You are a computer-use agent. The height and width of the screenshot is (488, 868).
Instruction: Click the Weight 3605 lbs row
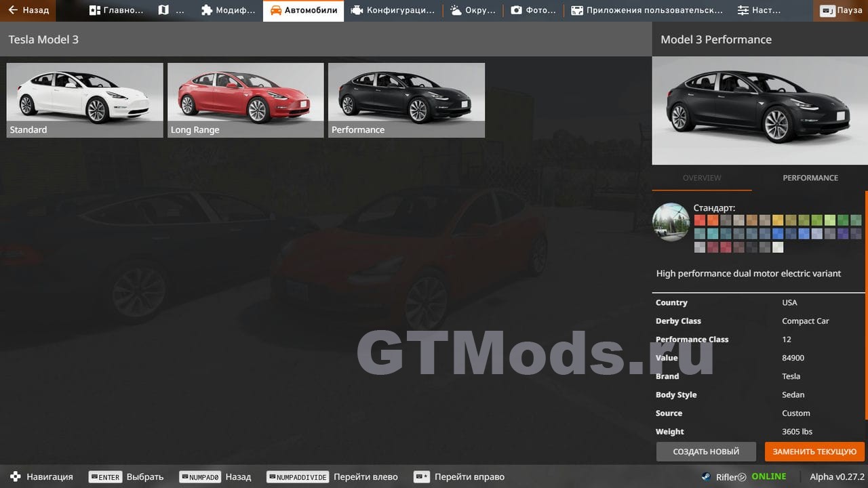click(x=758, y=431)
